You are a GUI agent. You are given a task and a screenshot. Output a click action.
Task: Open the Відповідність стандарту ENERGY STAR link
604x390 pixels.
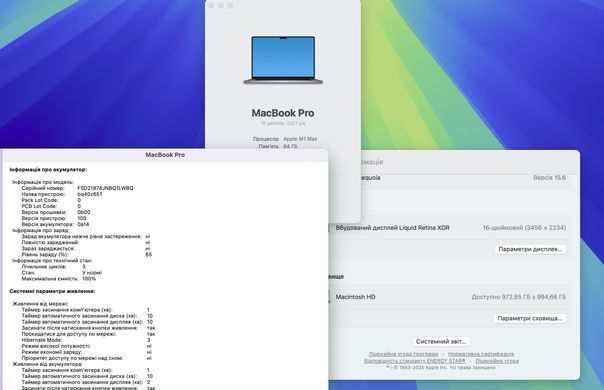tap(414, 361)
